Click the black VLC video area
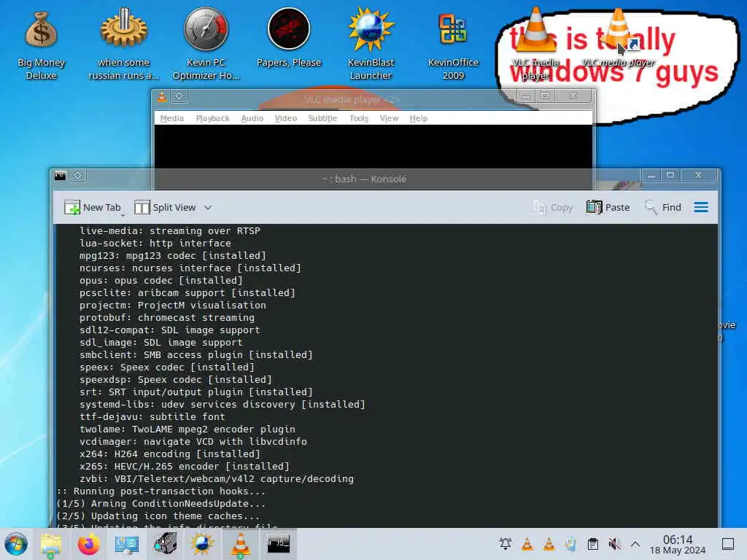 pos(373,146)
